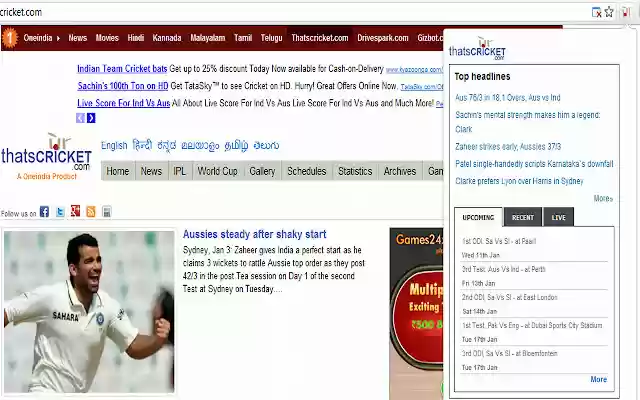640x400 pixels.
Task: Open Zaheer strikes early headline
Action: coord(508,147)
